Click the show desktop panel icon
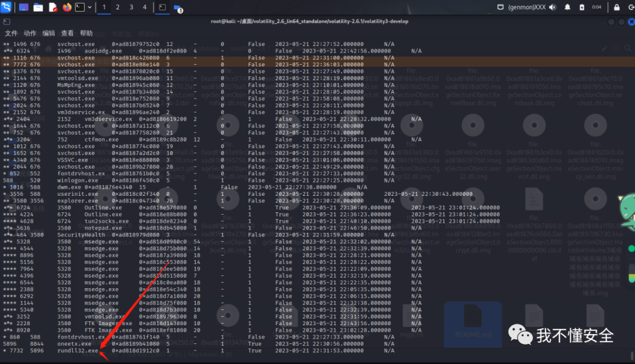Image resolution: width=635 pixels, height=364 pixels. point(24,7)
